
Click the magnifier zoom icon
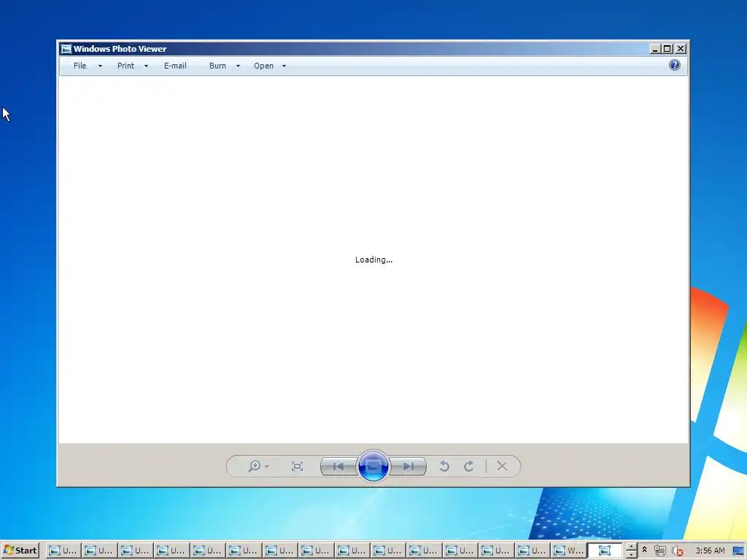pos(255,466)
